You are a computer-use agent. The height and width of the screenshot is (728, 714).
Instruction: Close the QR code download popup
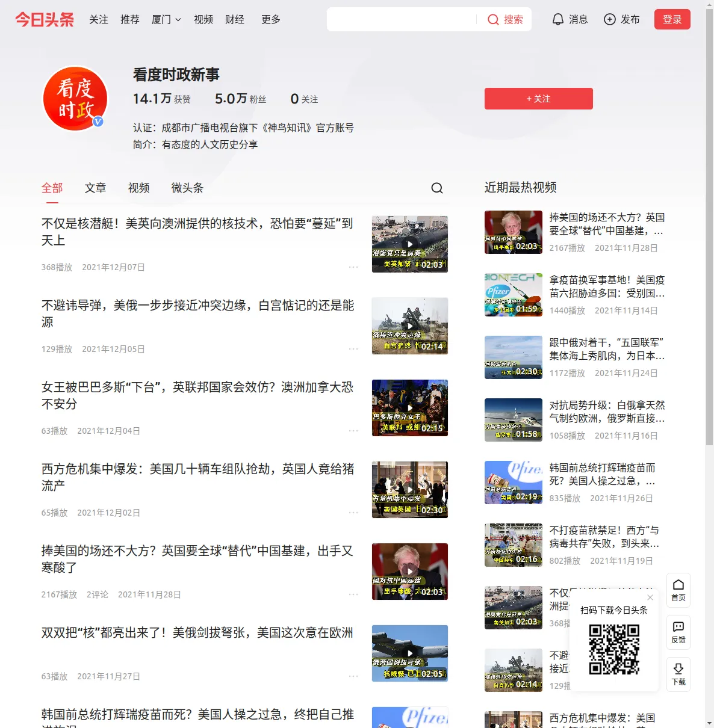pos(650,597)
